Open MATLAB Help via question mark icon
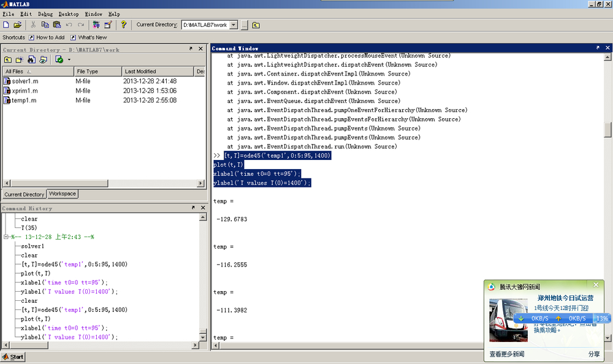The height and width of the screenshot is (364, 613). coord(124,25)
